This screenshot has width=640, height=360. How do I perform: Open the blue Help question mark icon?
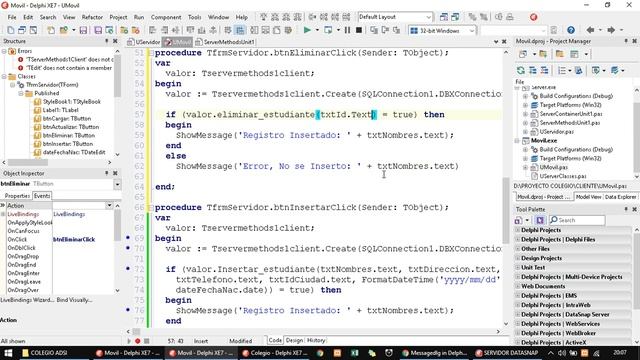(x=571, y=30)
